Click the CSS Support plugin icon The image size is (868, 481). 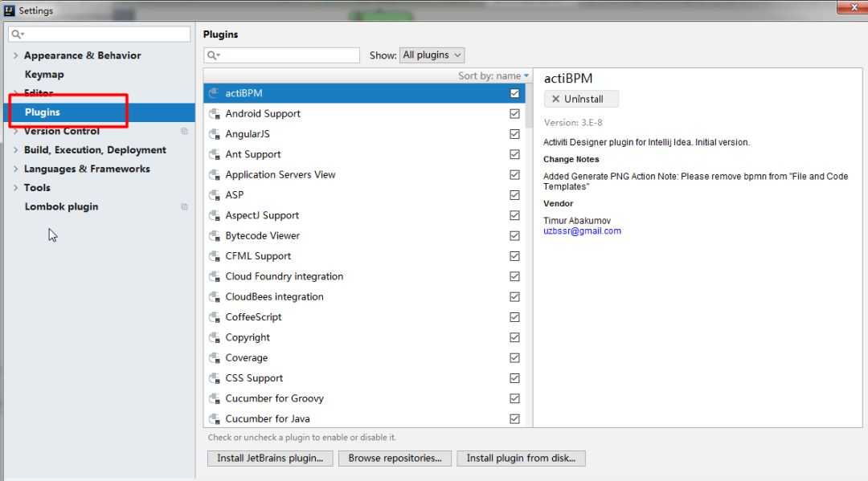[215, 378]
